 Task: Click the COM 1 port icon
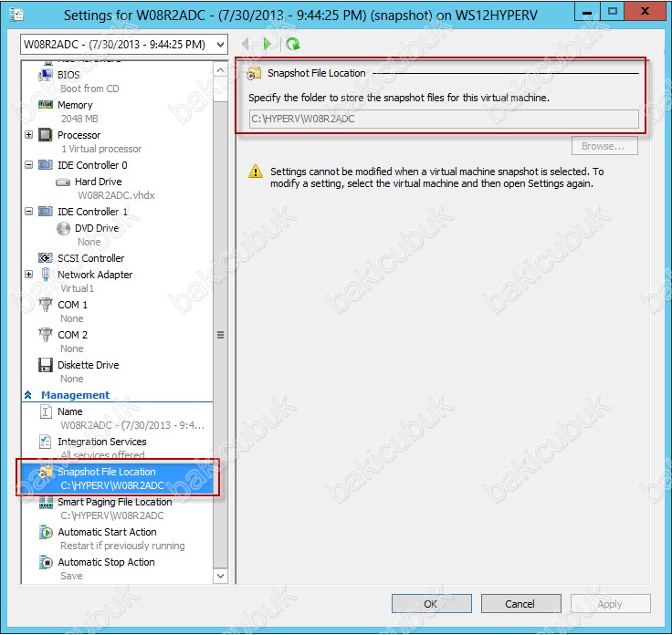click(x=46, y=305)
